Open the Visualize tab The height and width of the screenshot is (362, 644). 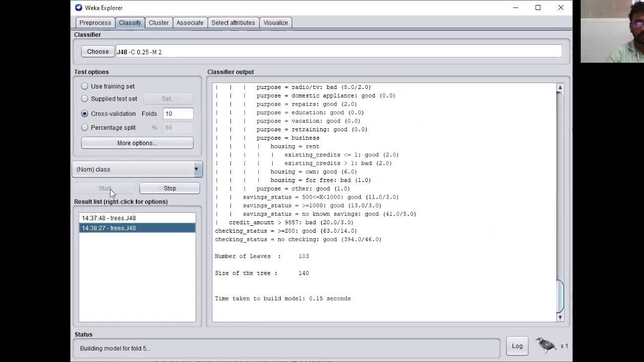(276, 23)
